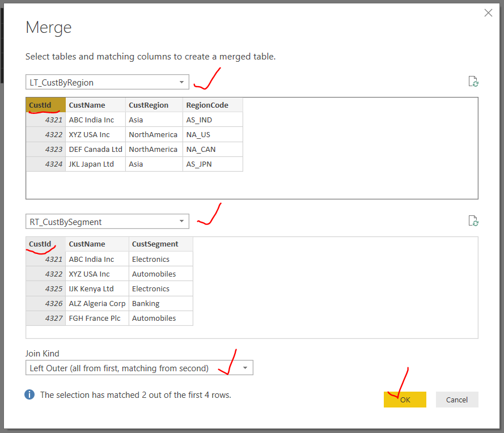Select the CustName column in the second table
The image size is (504, 433).
click(x=96, y=244)
